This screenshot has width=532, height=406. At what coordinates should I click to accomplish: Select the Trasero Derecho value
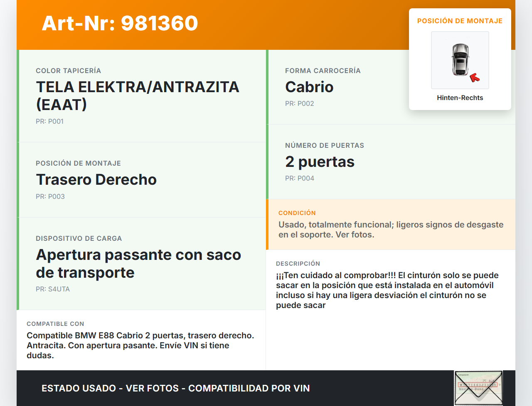tap(96, 179)
